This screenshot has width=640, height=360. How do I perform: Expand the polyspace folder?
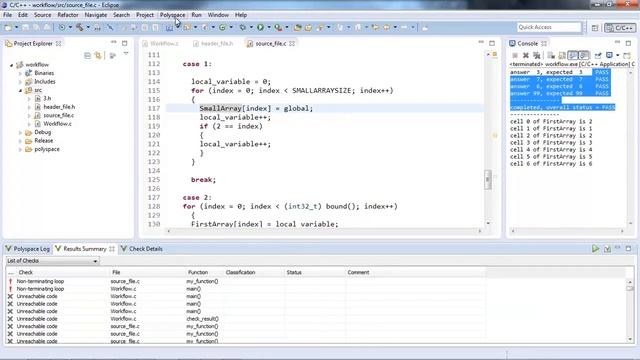click(x=20, y=149)
